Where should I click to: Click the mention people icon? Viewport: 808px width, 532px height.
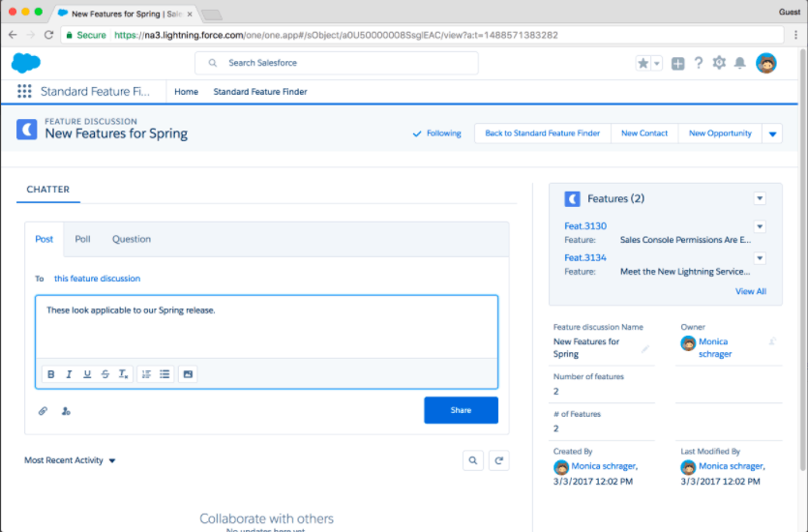(66, 411)
